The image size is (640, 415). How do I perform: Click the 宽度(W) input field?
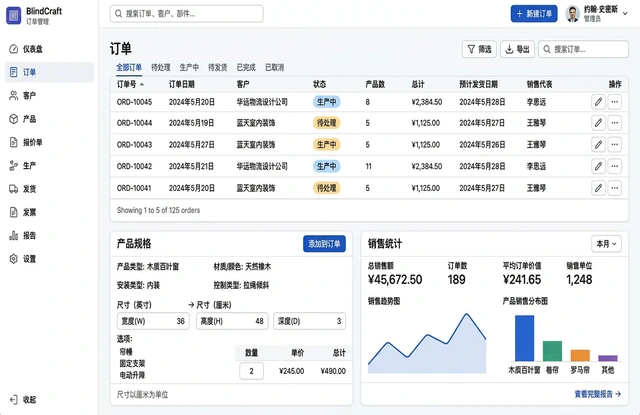pyautogui.click(x=153, y=321)
